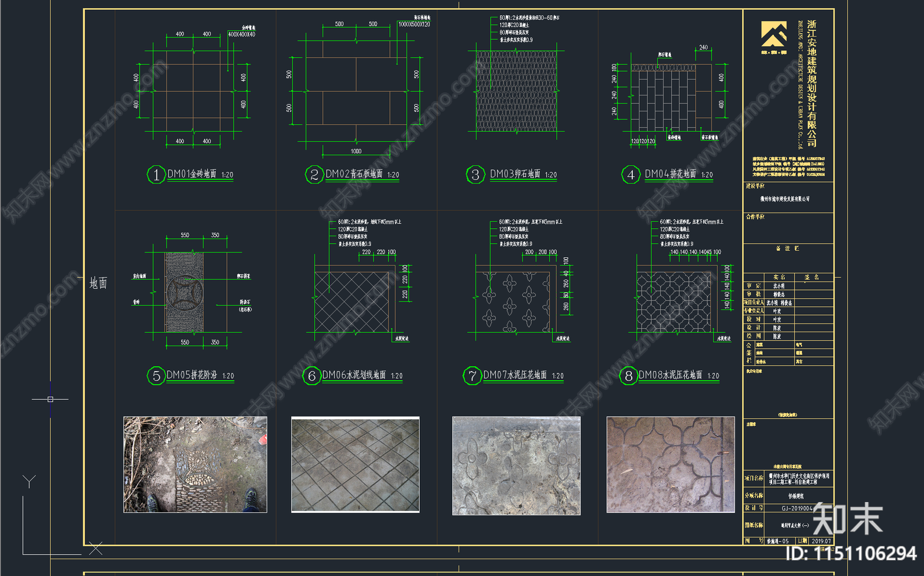Click the 建设单位 label in title block
Screen dimensions: 924x576
pos(755,186)
